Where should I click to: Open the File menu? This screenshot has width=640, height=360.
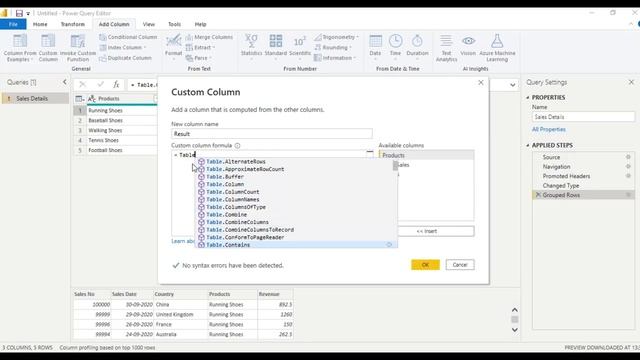[x=13, y=24]
